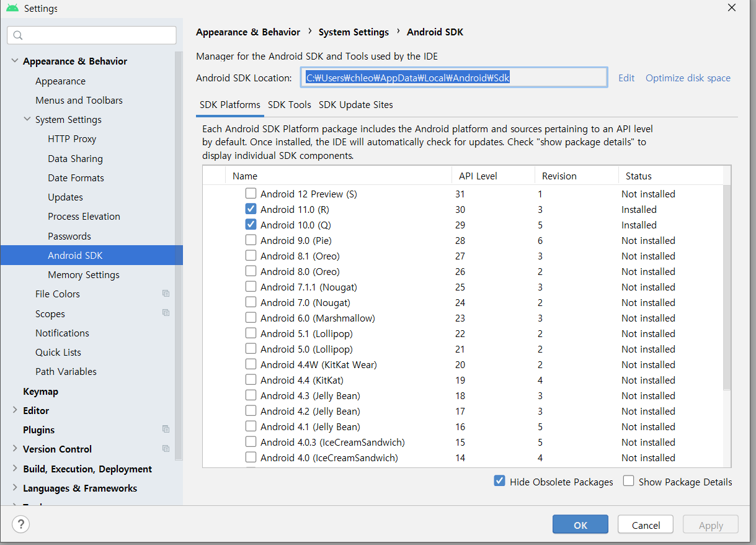
Task: Expand the Build, Execution, Deployment arrow
Action: [15, 469]
